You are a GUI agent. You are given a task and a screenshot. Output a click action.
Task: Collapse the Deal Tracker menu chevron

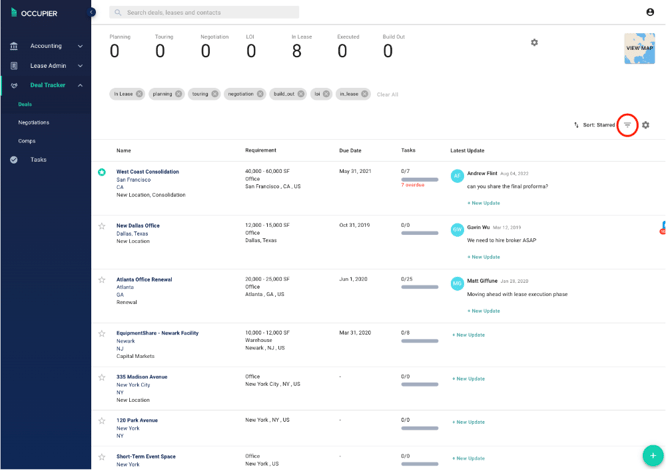80,85
